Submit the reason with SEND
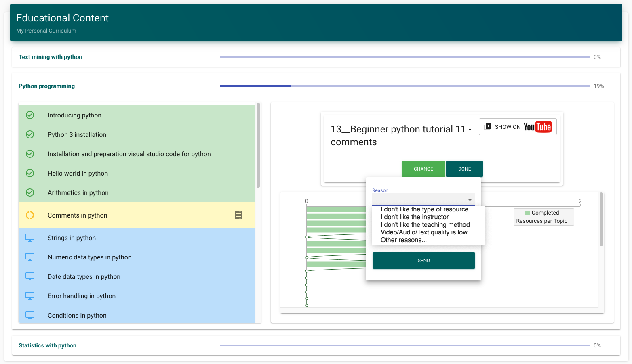 [x=424, y=261]
